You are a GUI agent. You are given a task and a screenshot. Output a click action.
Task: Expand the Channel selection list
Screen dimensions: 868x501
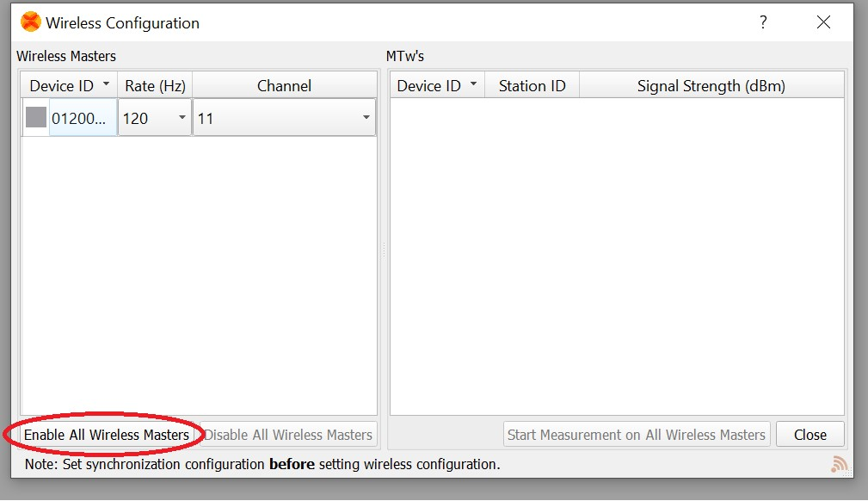[367, 117]
